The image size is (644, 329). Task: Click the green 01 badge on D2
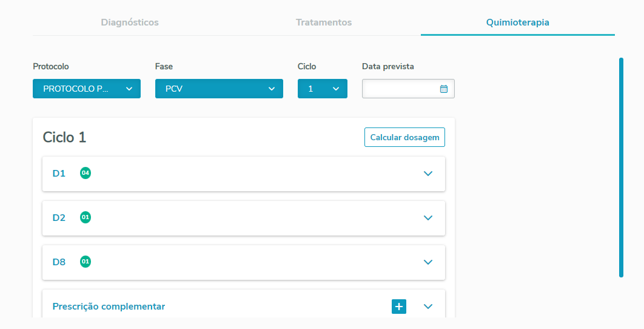[86, 217]
